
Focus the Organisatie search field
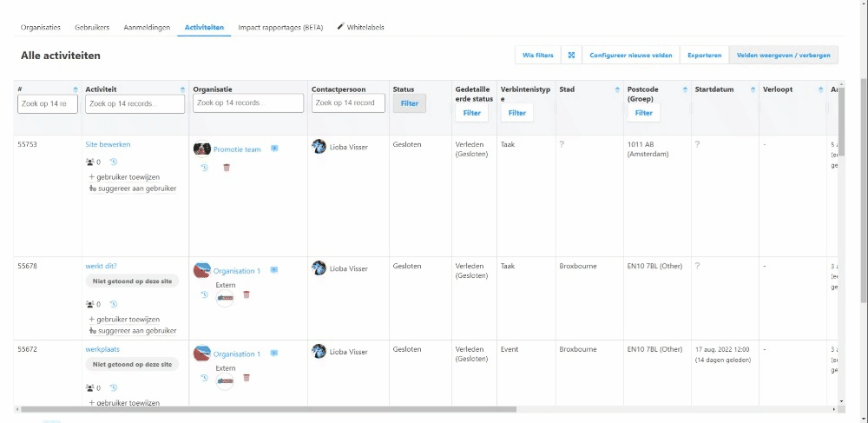click(247, 103)
